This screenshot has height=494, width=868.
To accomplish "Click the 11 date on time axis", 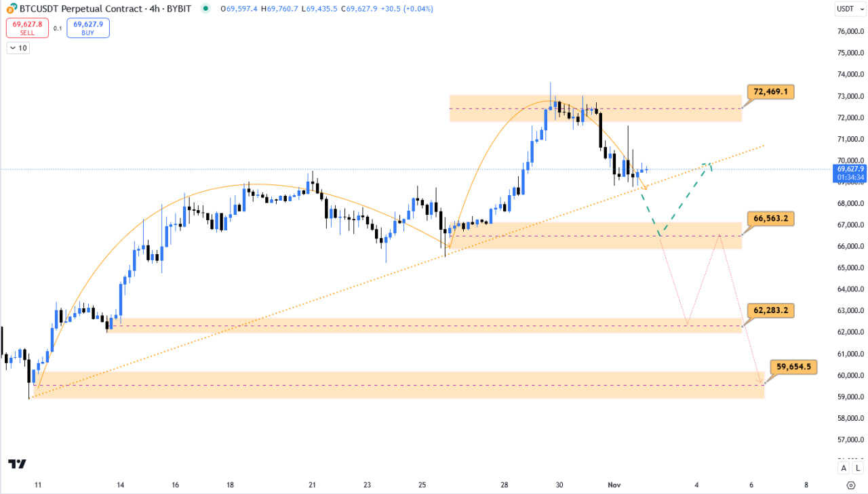I will coord(38,485).
